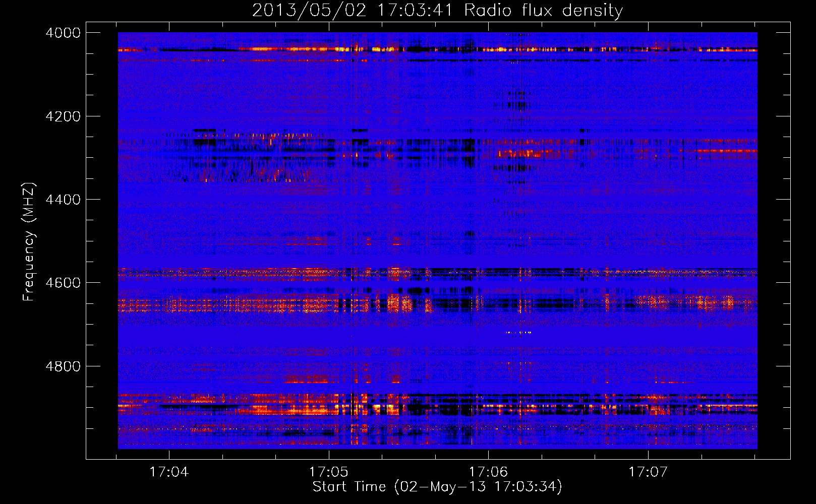The width and height of the screenshot is (816, 504).
Task: Click the 'Start Time (02-May-13 17:03:34)' axis title
Action: pyautogui.click(x=437, y=487)
